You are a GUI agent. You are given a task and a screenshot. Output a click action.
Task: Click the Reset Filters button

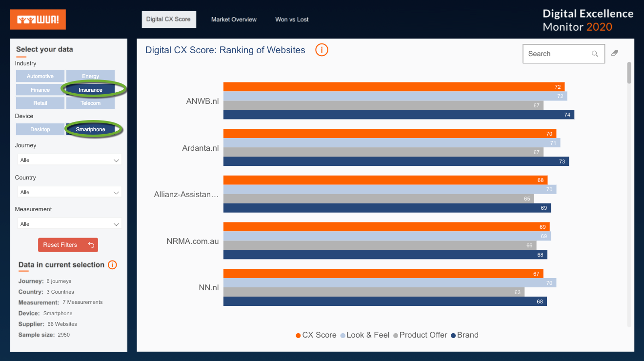click(68, 245)
